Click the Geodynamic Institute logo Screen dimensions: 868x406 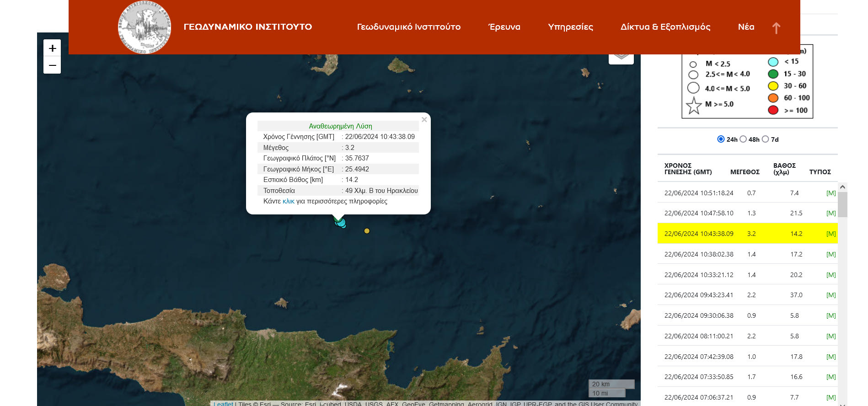(x=145, y=27)
